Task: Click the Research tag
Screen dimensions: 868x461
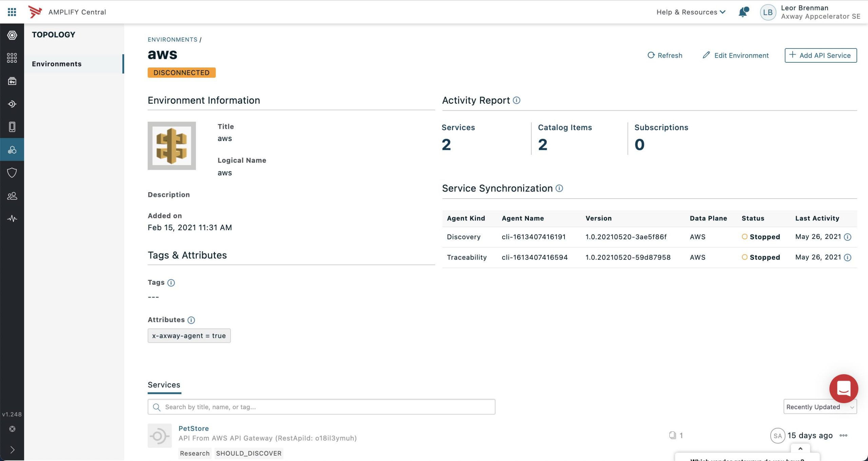Action: tap(195, 453)
